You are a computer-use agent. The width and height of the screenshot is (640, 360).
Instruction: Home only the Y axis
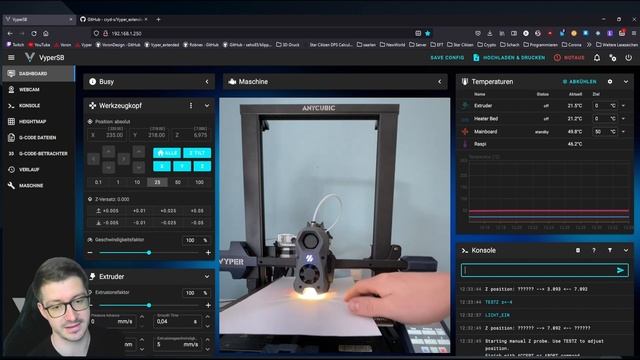182,166
